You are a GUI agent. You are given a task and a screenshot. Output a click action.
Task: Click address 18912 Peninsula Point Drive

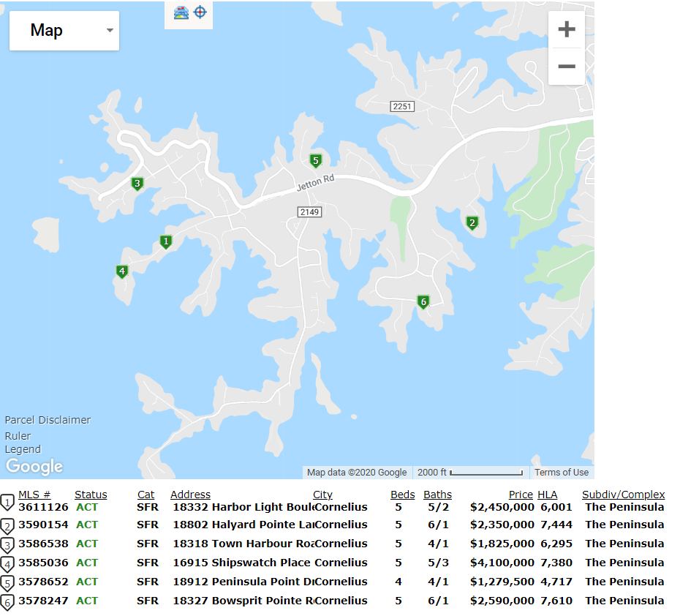pos(243,582)
